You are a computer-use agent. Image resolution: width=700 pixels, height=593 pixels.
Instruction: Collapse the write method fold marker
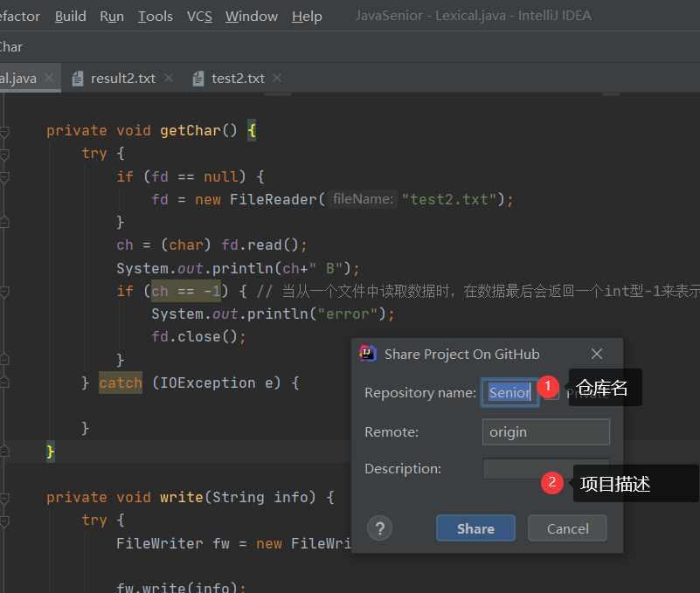[4, 498]
